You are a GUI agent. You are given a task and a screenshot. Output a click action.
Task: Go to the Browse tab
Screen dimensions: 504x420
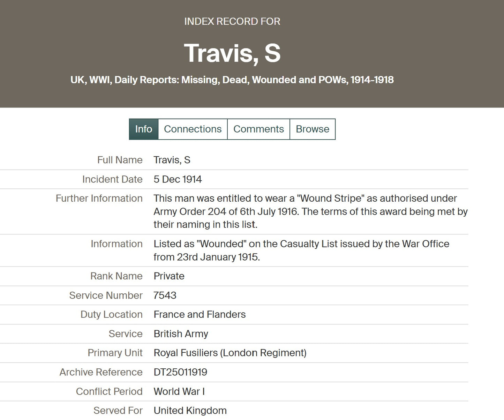click(312, 129)
